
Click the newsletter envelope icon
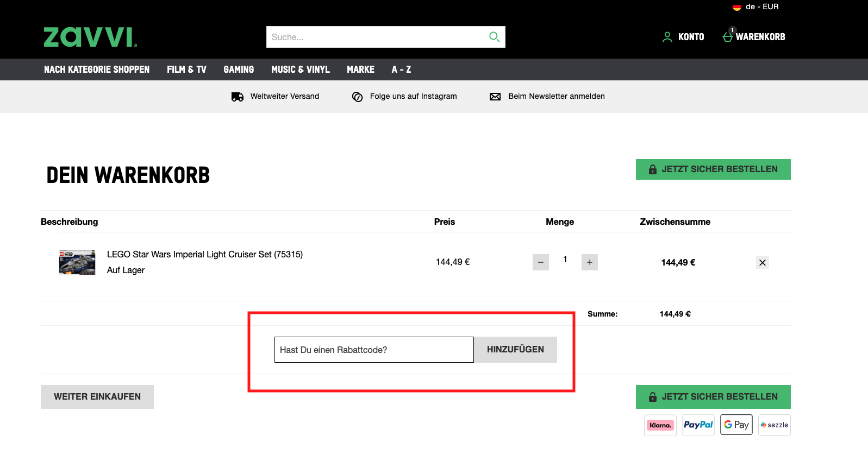pyautogui.click(x=495, y=97)
